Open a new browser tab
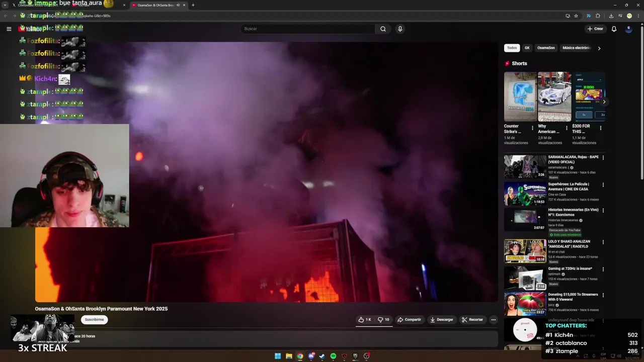The width and height of the screenshot is (644, 362). pyautogui.click(x=193, y=5)
